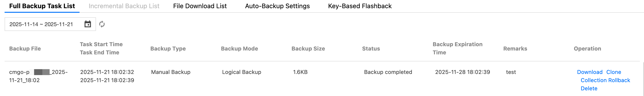Delete the 2025-11-21 backup
This screenshot has width=644, height=96.
[589, 88]
